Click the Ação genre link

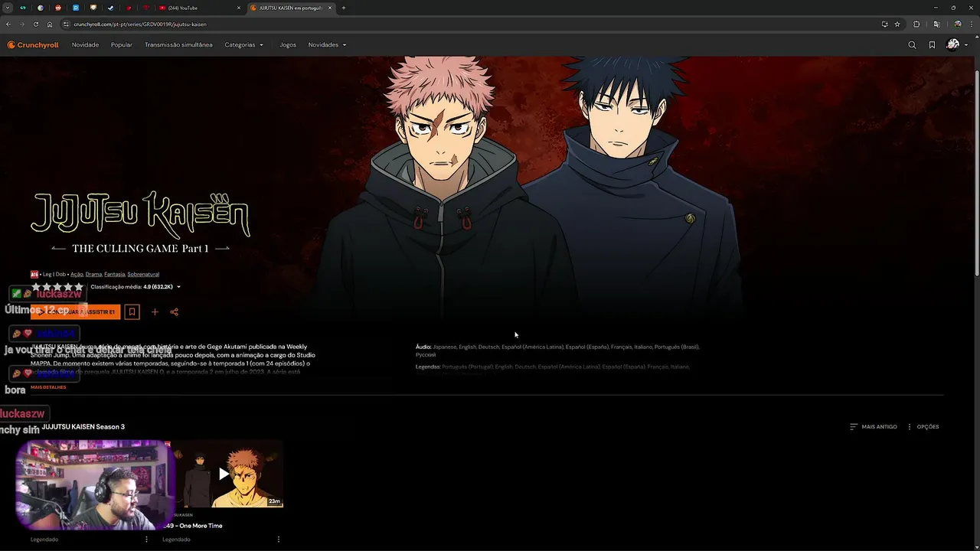tap(77, 274)
